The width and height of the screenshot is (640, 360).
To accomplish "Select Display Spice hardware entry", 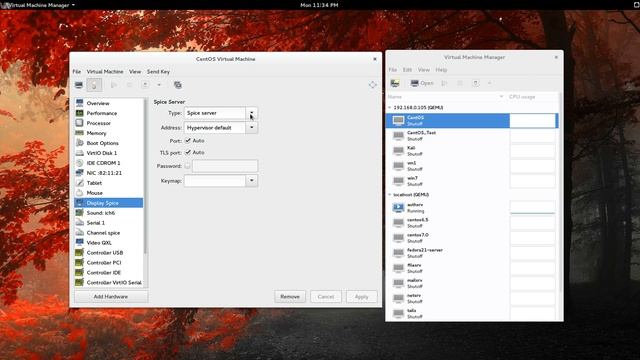I will (x=109, y=203).
